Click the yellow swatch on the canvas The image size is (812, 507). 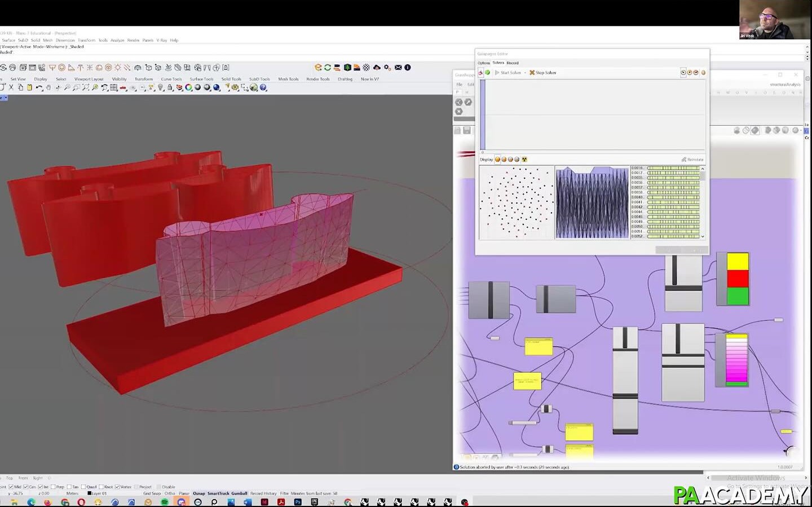(738, 262)
